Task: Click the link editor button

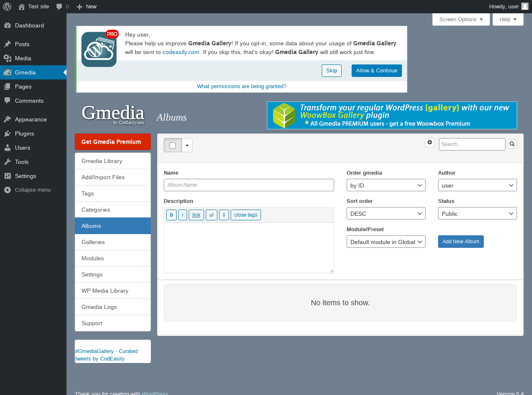Action: tap(196, 215)
